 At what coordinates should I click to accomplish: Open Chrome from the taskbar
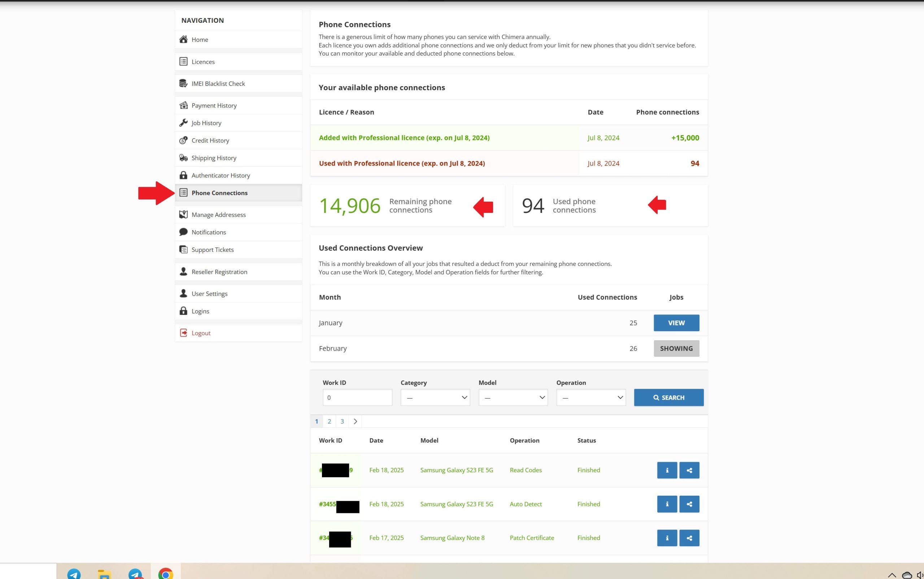click(x=166, y=574)
